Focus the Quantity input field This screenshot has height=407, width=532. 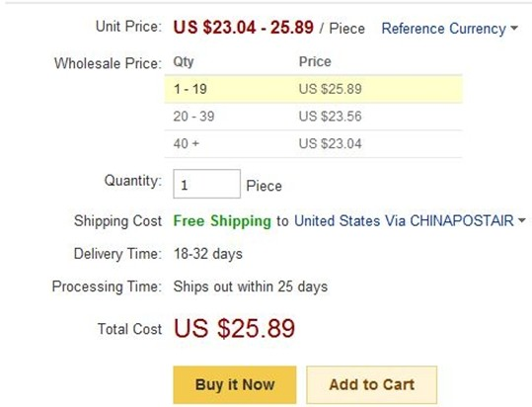pyautogui.click(x=206, y=184)
